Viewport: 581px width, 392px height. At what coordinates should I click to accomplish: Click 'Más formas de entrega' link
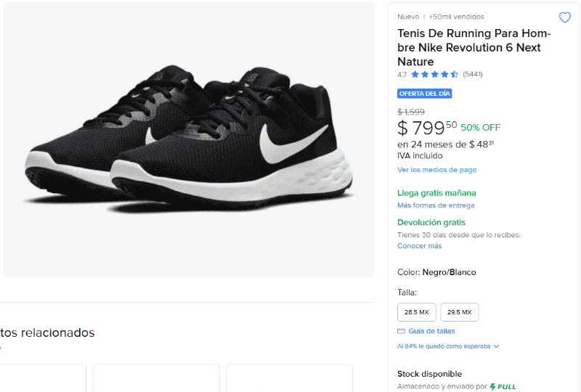tap(436, 205)
